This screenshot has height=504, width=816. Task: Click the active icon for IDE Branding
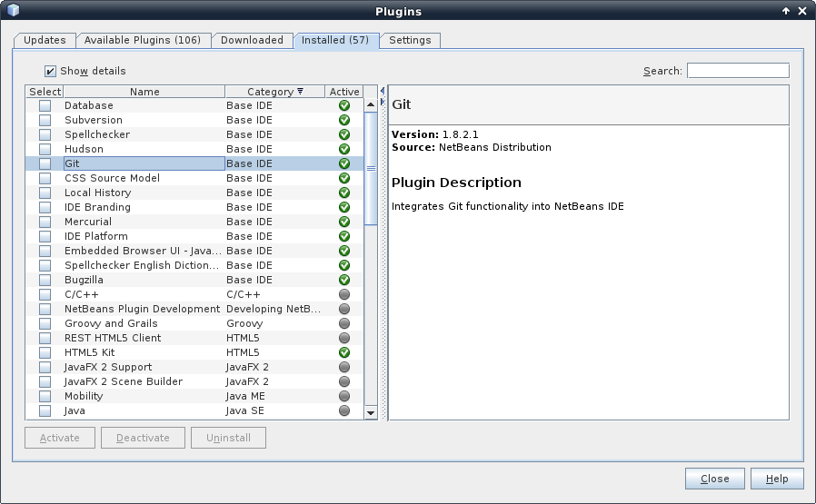344,208
